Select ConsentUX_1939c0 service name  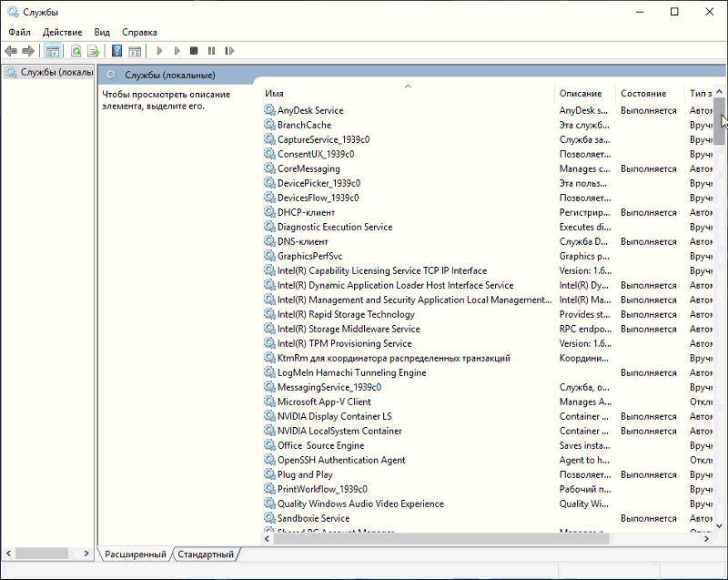(316, 154)
